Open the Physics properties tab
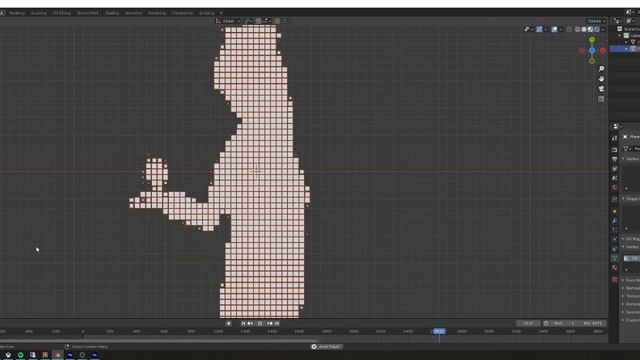Screen dimensions: 640x360 [615, 239]
